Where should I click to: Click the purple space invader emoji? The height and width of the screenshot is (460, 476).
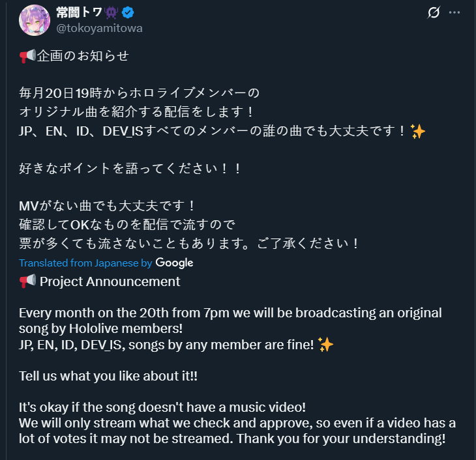tap(112, 13)
